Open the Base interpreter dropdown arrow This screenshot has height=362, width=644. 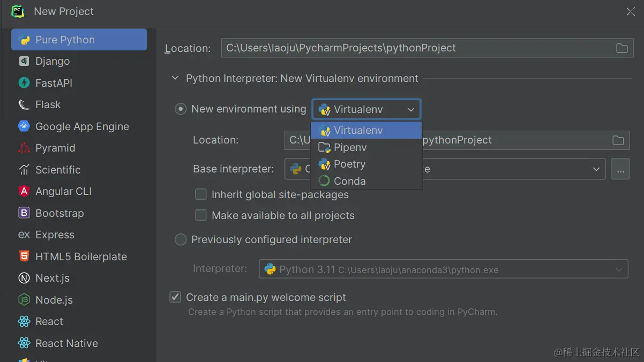[596, 169]
